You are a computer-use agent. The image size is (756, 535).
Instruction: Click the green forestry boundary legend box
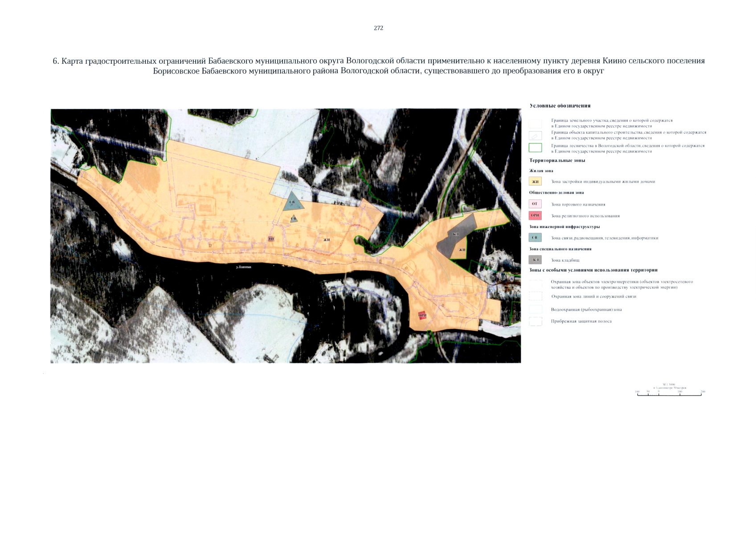[x=535, y=148]
